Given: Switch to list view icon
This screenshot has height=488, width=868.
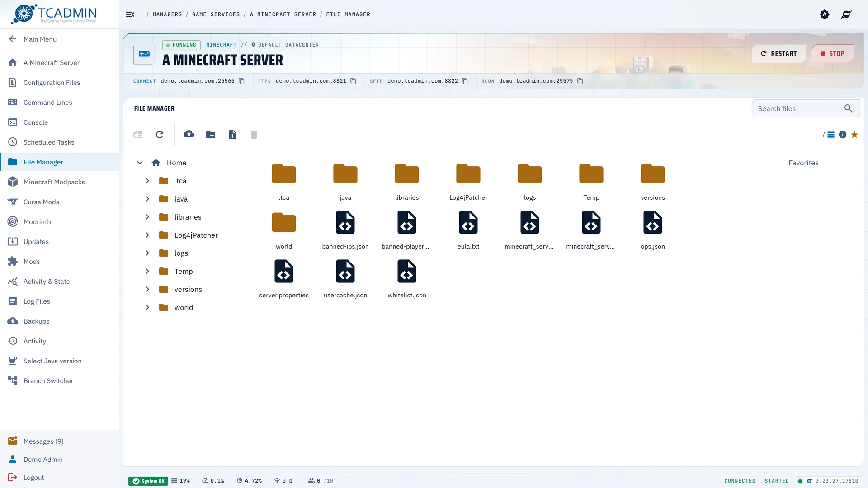Looking at the screenshot, I should click(x=831, y=135).
